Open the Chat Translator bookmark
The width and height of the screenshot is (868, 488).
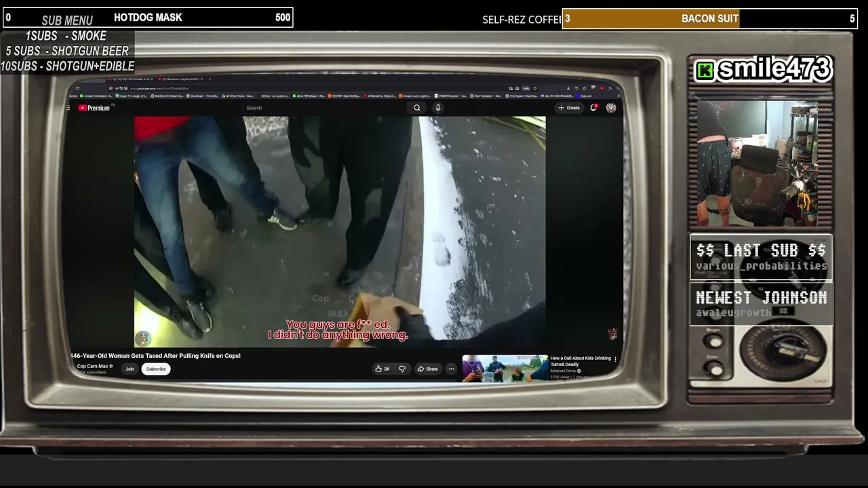click(486, 96)
